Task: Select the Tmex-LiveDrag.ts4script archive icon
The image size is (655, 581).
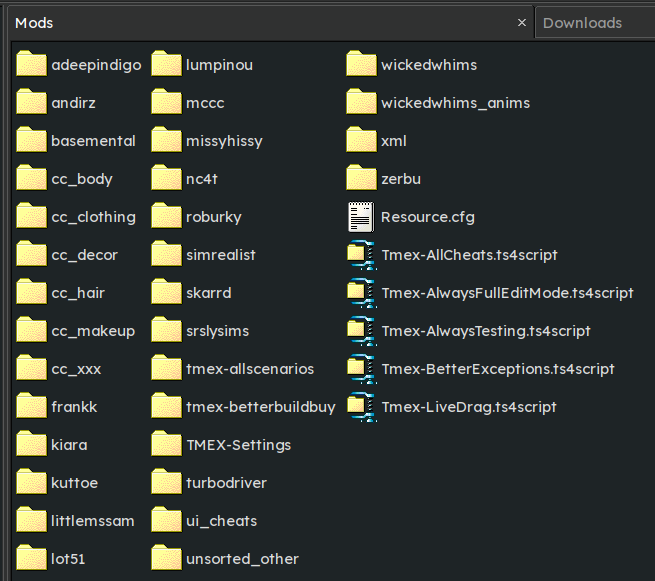Action: 362,407
